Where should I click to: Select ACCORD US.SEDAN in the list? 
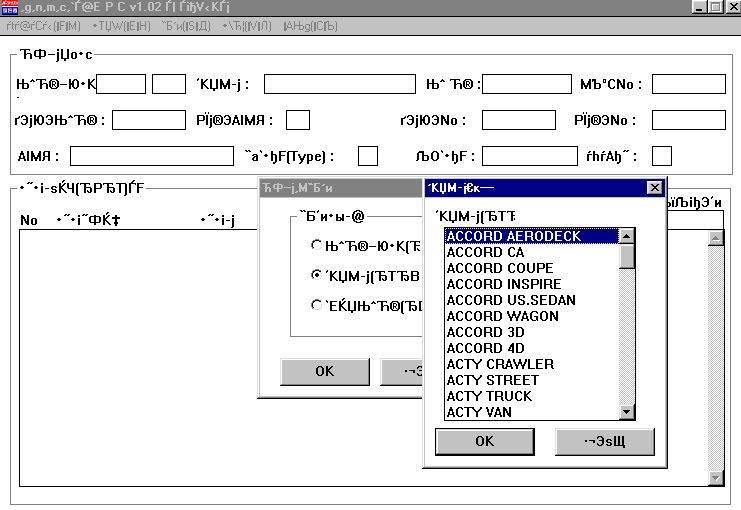(532, 301)
